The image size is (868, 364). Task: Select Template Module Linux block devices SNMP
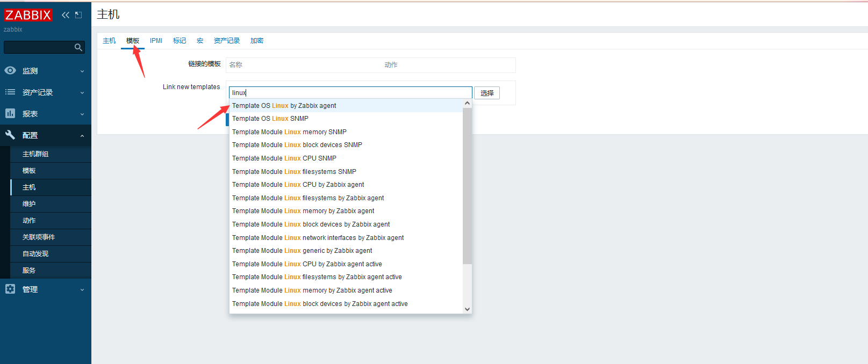point(346,145)
